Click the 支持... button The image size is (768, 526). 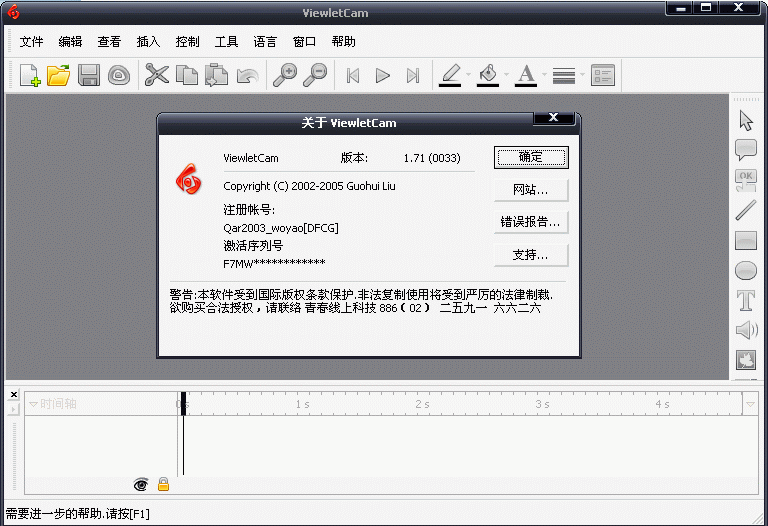[x=531, y=255]
